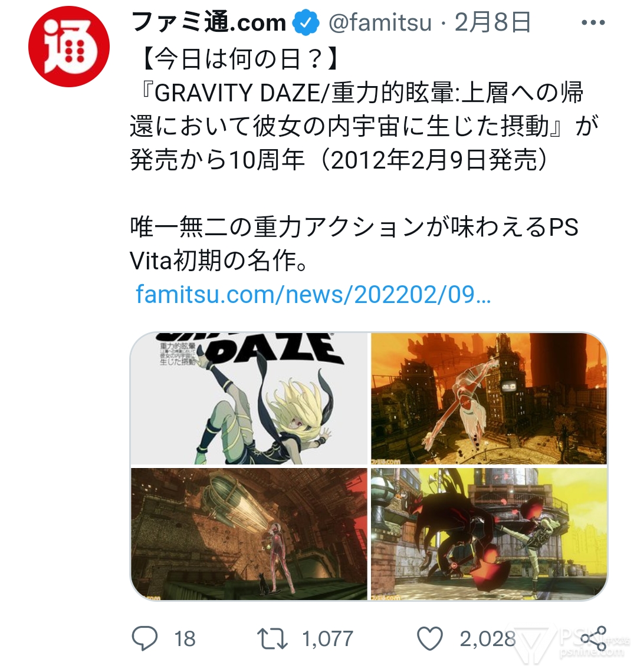Click the blue verified badge
The height and width of the screenshot is (672, 637).
pyautogui.click(x=306, y=23)
